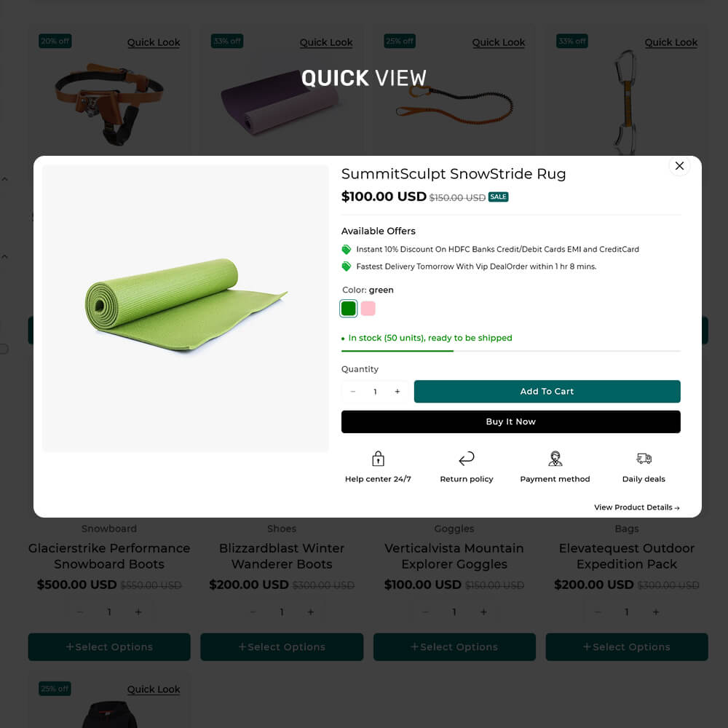
Task: Open Help center 24/7 lock icon
Action: coord(378,458)
